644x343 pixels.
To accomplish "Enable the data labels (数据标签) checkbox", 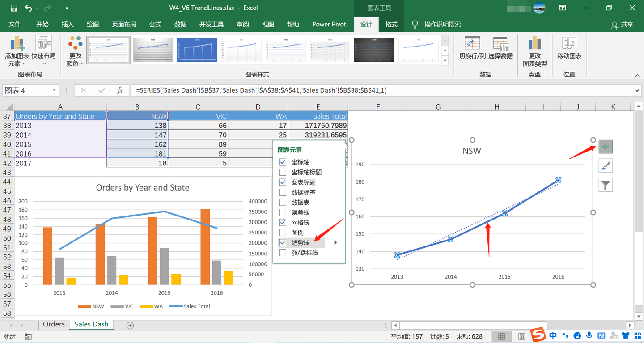I will 283,192.
